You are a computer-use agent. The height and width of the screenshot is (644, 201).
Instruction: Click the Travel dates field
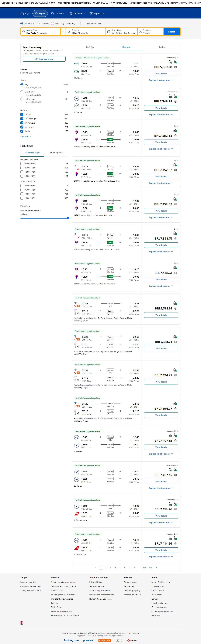[x=121, y=32]
